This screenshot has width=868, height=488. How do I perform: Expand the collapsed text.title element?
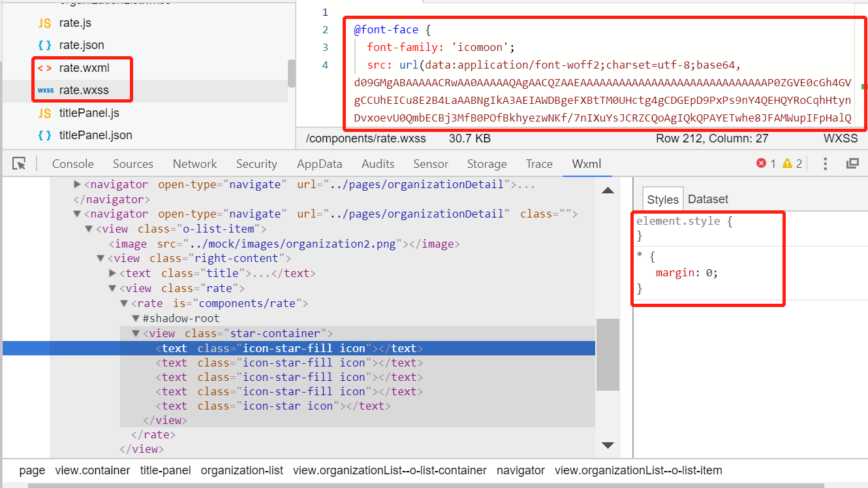coord(112,273)
